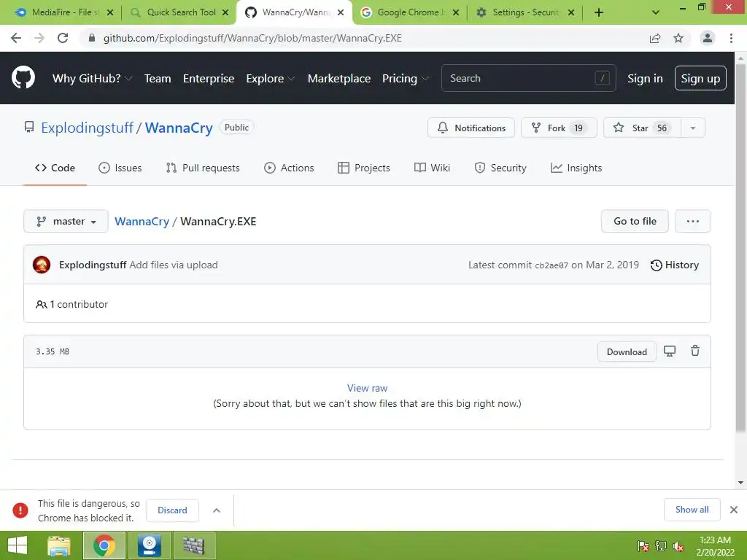The height and width of the screenshot is (560, 747).
Task: Switch to the Wiki tab
Action: coord(432,168)
